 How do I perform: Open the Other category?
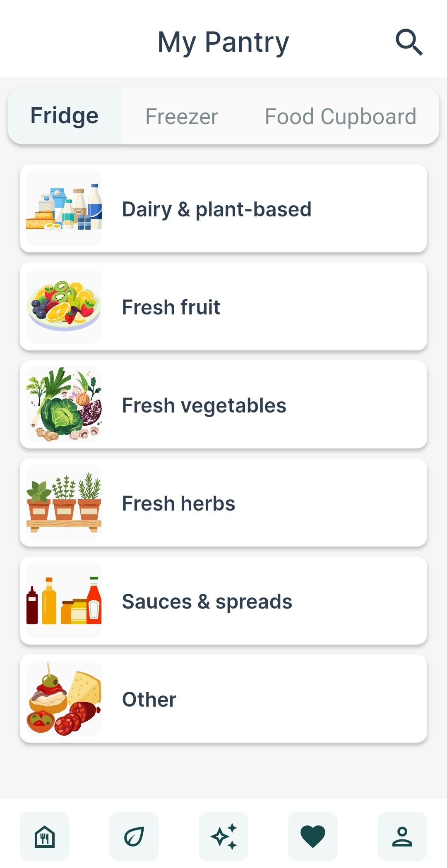pos(223,699)
